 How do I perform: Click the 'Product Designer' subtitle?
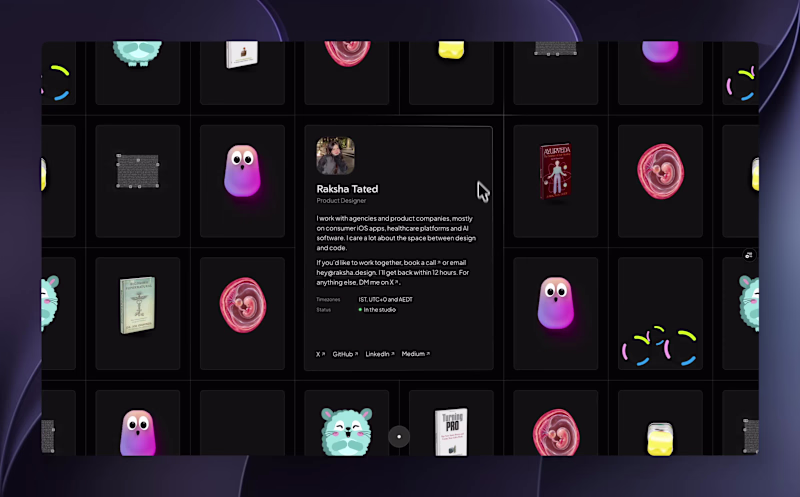coord(341,201)
